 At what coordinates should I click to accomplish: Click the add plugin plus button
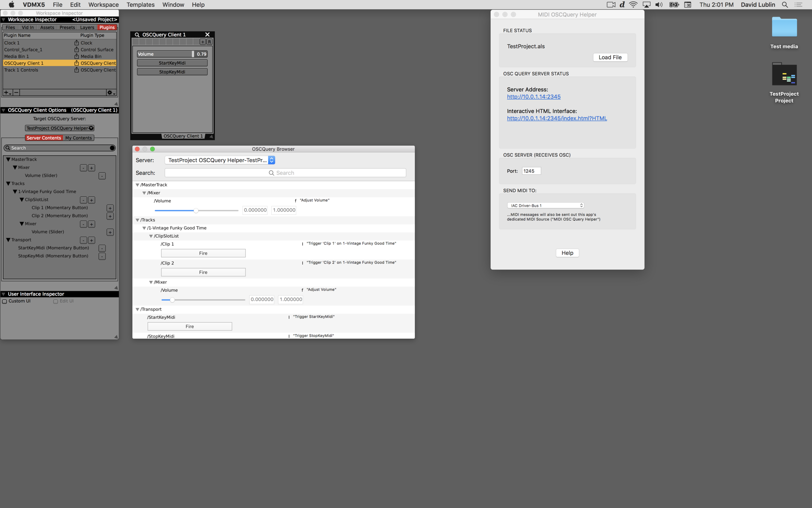pos(7,92)
